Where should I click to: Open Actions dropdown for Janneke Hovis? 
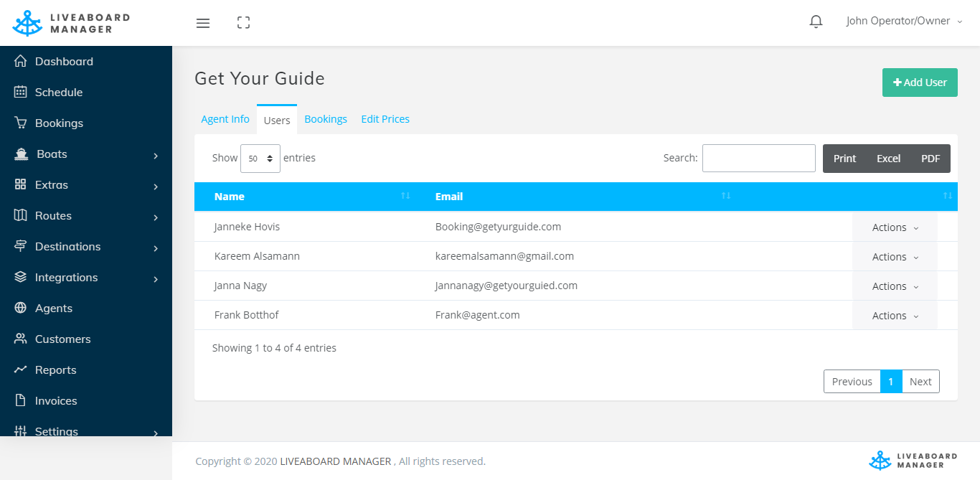[895, 227]
